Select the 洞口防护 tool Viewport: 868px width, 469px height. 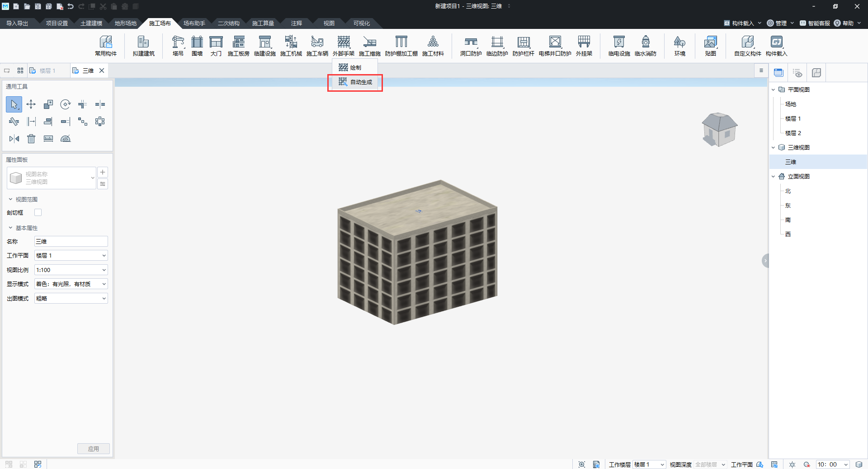pyautogui.click(x=471, y=46)
